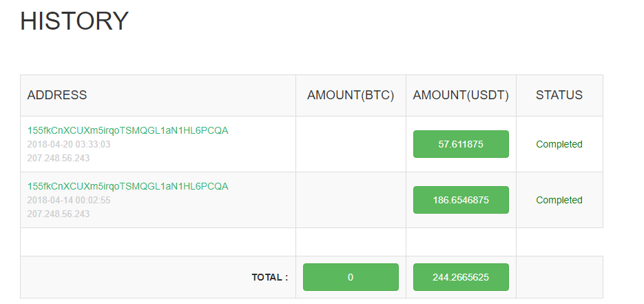The height and width of the screenshot is (304, 644).
Task: Open the first wallet address link
Action: [x=127, y=131]
